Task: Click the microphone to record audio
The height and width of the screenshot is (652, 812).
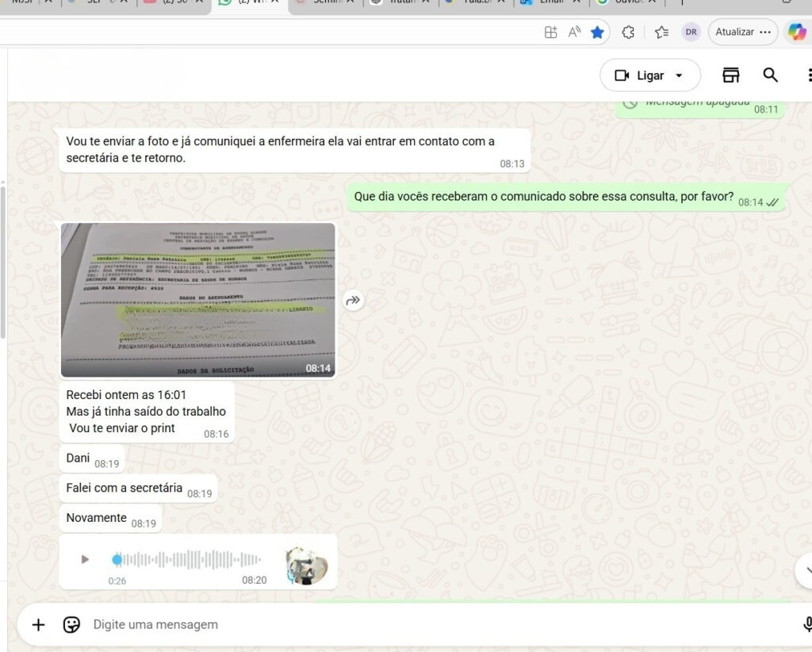Action: 806,624
